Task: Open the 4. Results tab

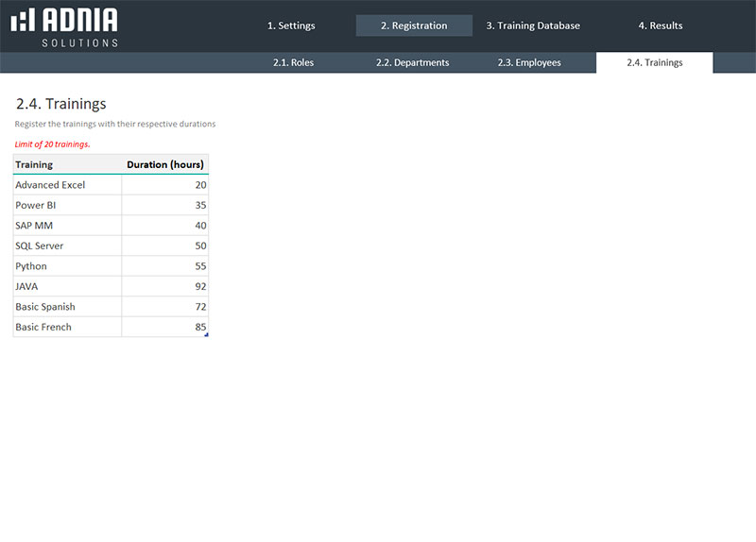Action: coord(661,25)
